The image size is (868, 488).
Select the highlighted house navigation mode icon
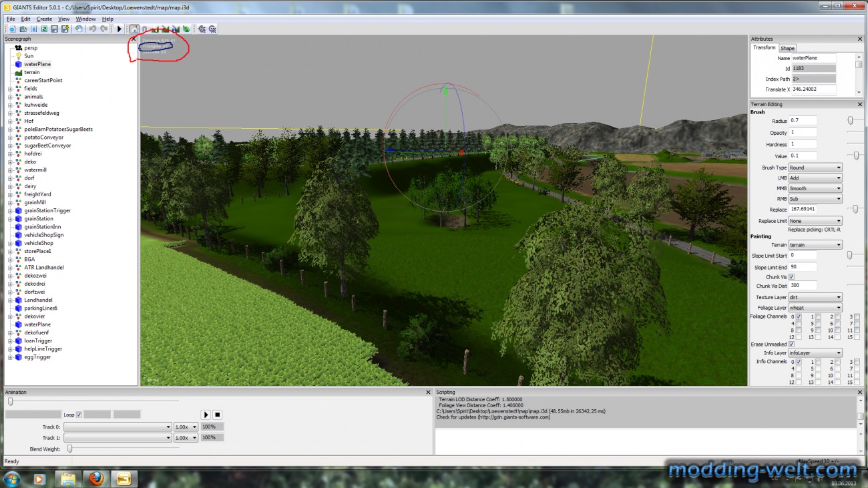[x=134, y=29]
